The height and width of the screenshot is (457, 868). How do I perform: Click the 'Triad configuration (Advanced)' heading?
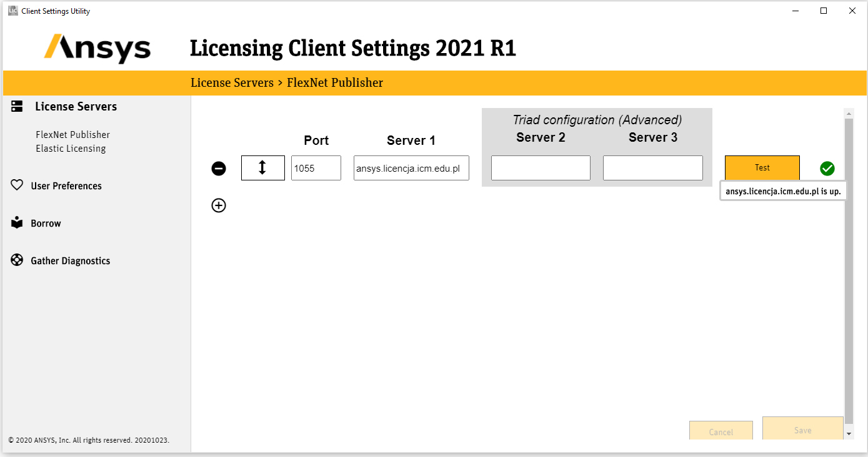[x=597, y=120]
